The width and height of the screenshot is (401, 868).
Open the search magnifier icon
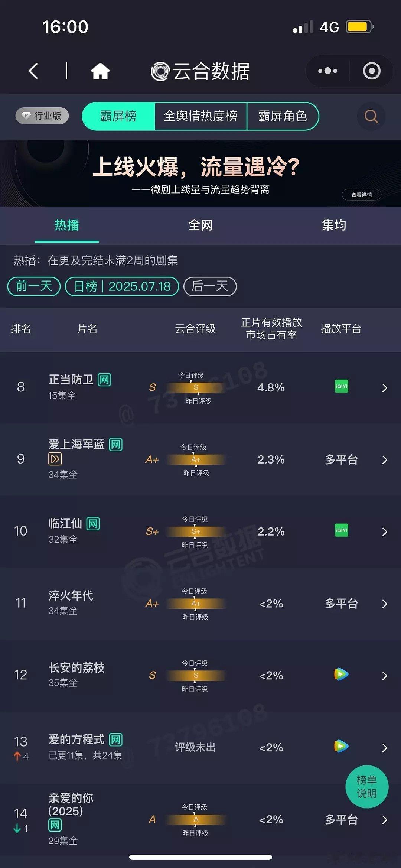(371, 116)
